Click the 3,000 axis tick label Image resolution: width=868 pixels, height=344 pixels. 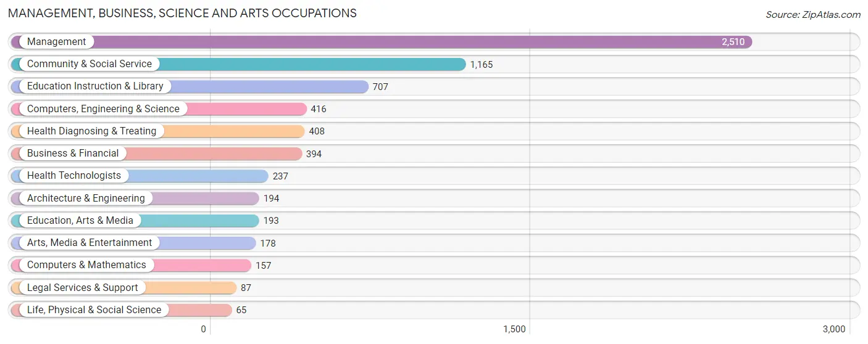(x=833, y=329)
